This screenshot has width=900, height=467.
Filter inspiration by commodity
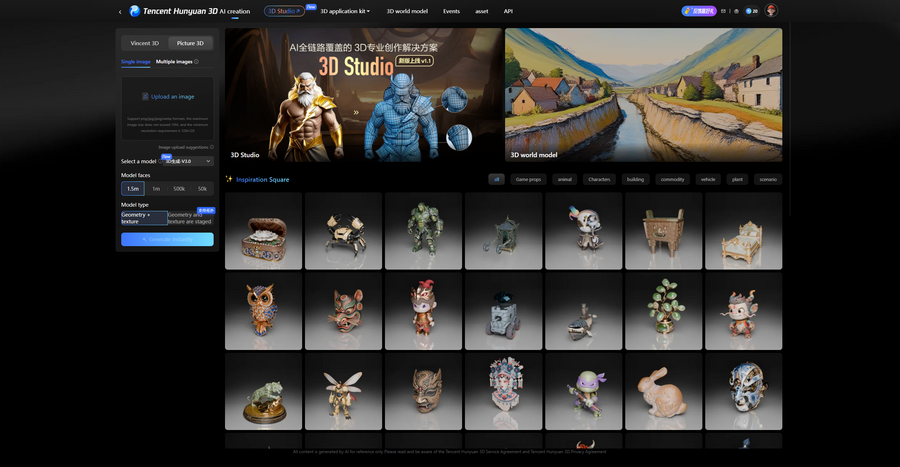tap(672, 180)
